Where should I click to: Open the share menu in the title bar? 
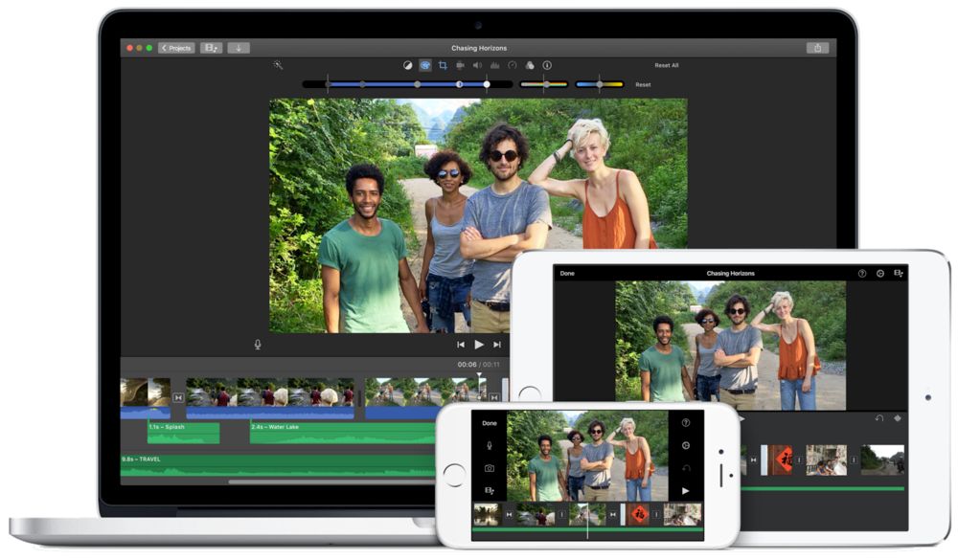tap(819, 47)
